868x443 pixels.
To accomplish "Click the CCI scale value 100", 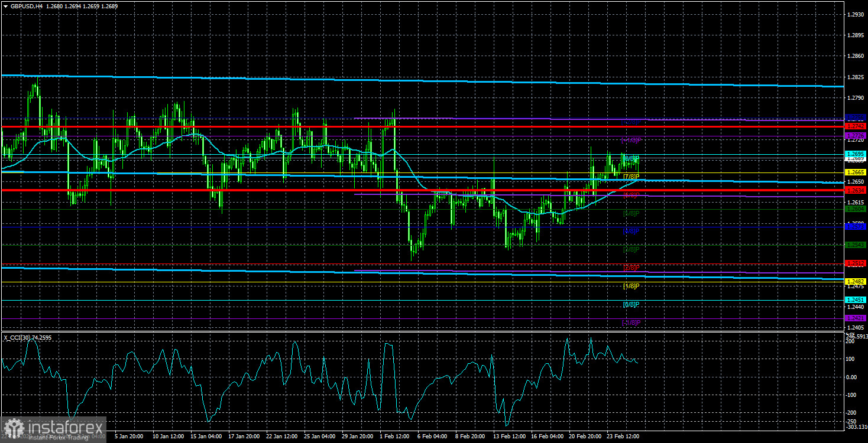I will (851, 359).
